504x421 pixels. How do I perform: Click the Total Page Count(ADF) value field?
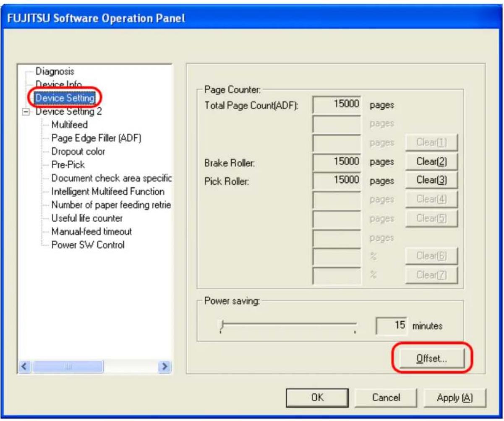pyautogui.click(x=337, y=105)
